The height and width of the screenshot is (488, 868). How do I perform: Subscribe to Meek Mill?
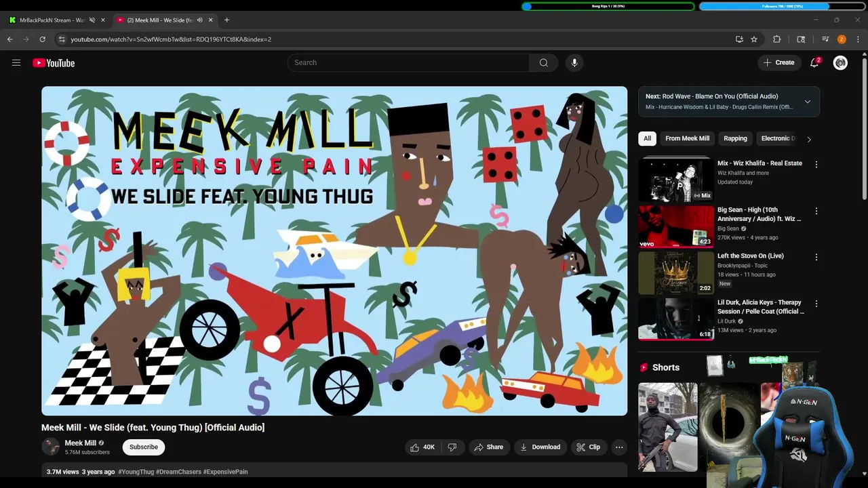pyautogui.click(x=144, y=447)
